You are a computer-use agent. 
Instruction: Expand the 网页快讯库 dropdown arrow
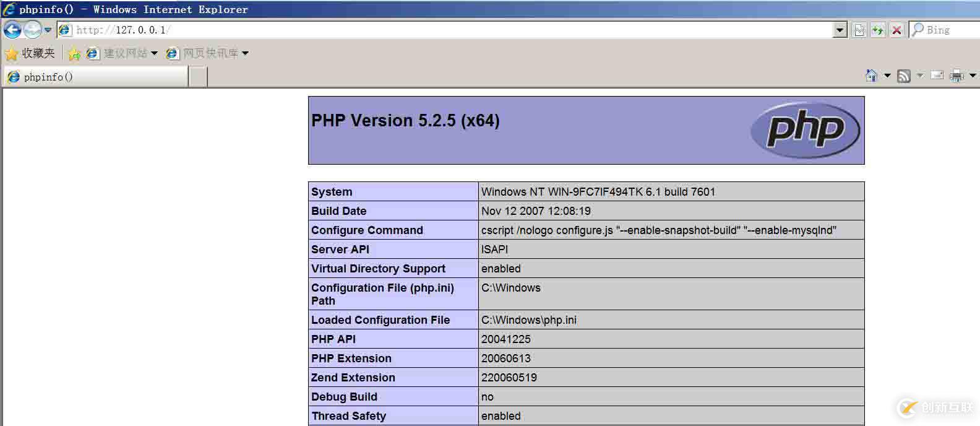point(245,53)
